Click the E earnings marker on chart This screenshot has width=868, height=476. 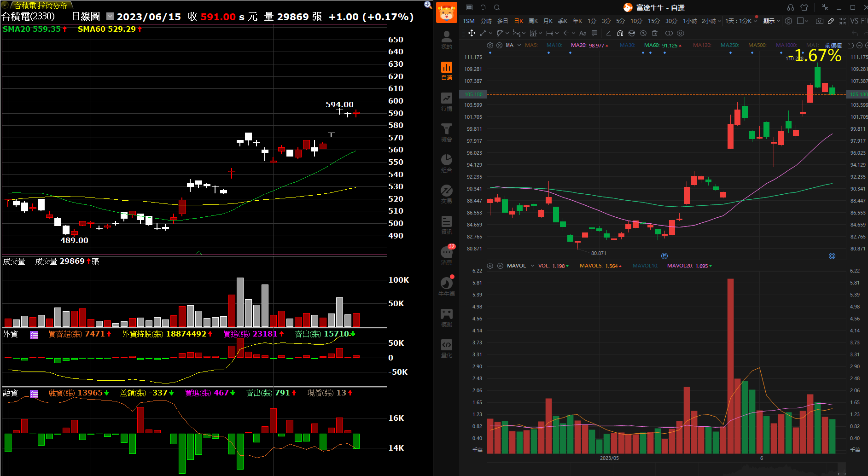[664, 256]
